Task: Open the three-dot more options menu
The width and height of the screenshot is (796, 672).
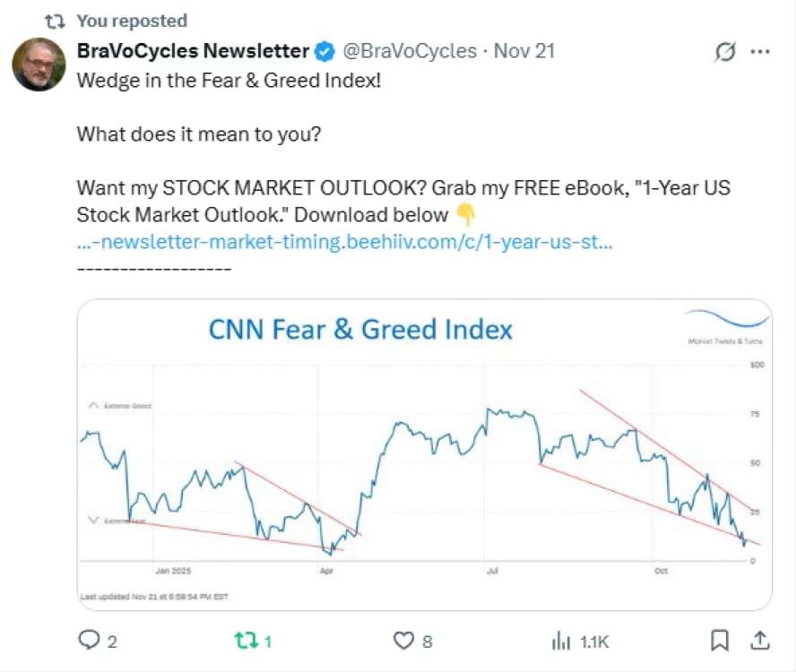Action: pyautogui.click(x=759, y=52)
